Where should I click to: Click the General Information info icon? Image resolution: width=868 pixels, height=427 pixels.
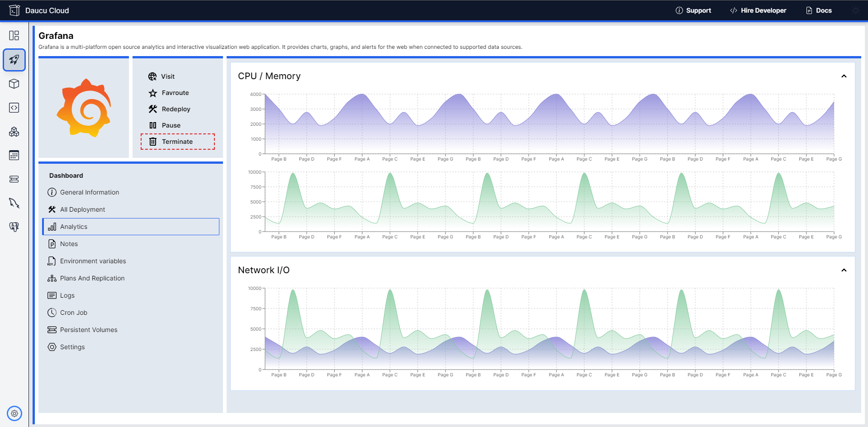(x=52, y=192)
